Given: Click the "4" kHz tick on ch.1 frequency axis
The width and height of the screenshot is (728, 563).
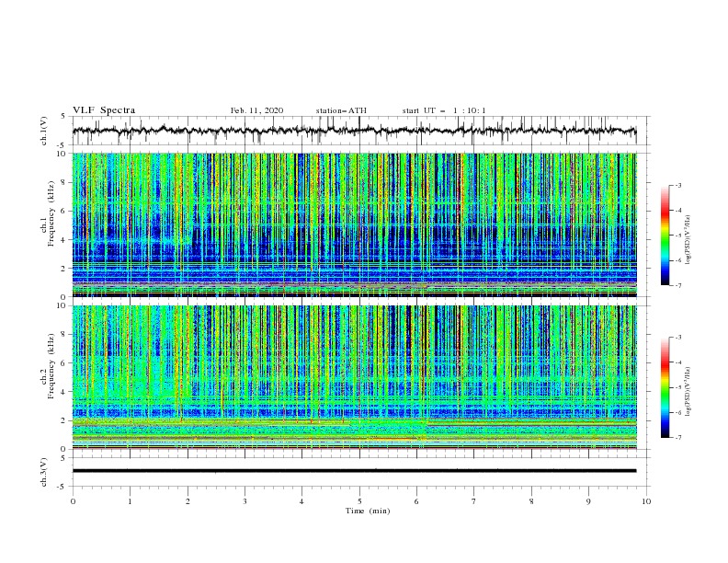Looking at the screenshot, I should [x=64, y=240].
